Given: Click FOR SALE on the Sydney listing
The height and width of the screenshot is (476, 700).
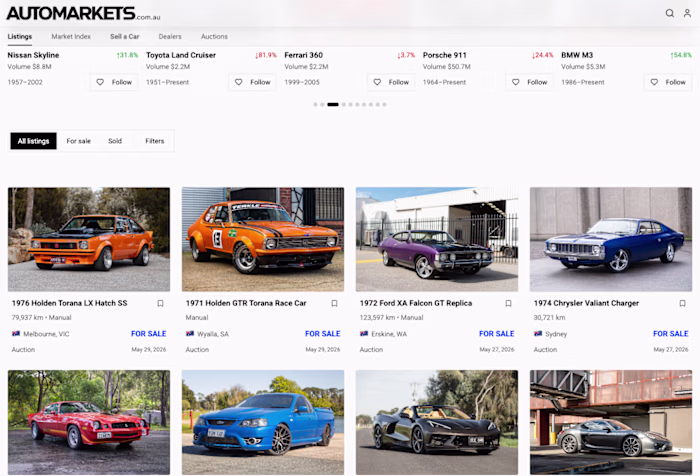Looking at the screenshot, I should coord(671,334).
